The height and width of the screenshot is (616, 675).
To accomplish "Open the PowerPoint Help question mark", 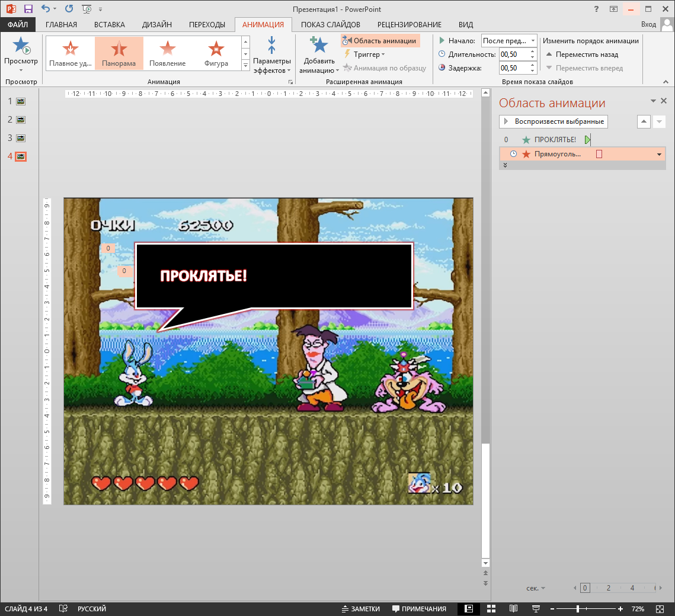I will [596, 9].
